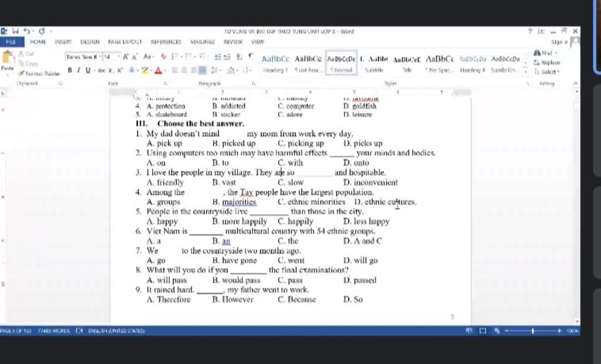Toggle superscript formatting
The height and width of the screenshot is (364, 601).
click(120, 70)
